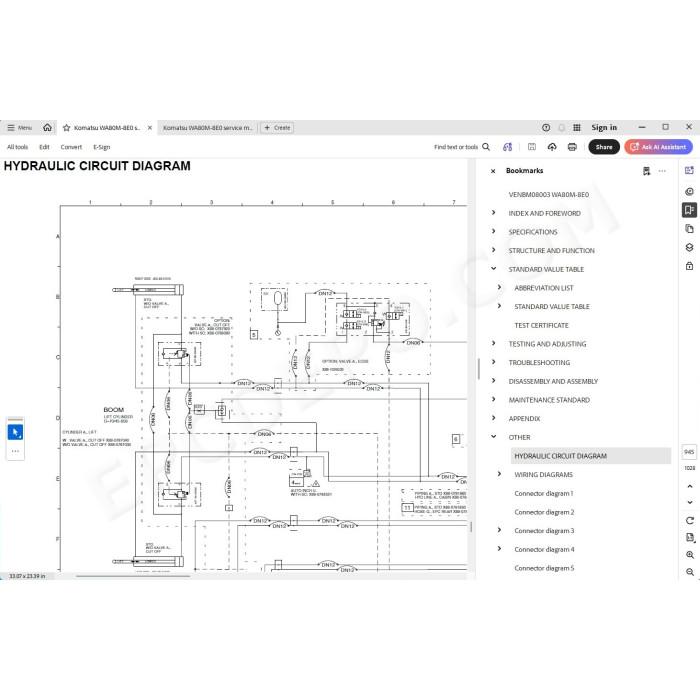Click the current page number 945 field
The image size is (700, 700).
[689, 452]
